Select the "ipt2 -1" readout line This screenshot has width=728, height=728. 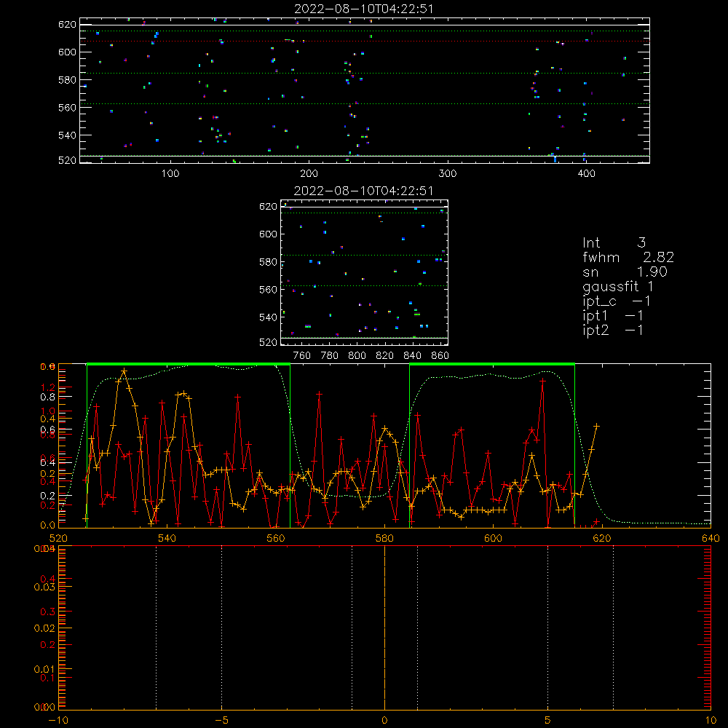point(613,330)
